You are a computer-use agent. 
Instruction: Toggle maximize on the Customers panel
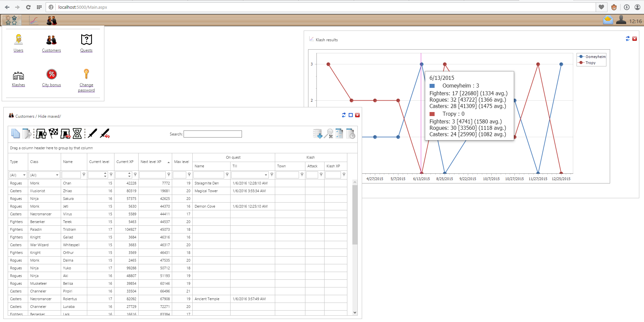pyautogui.click(x=351, y=115)
